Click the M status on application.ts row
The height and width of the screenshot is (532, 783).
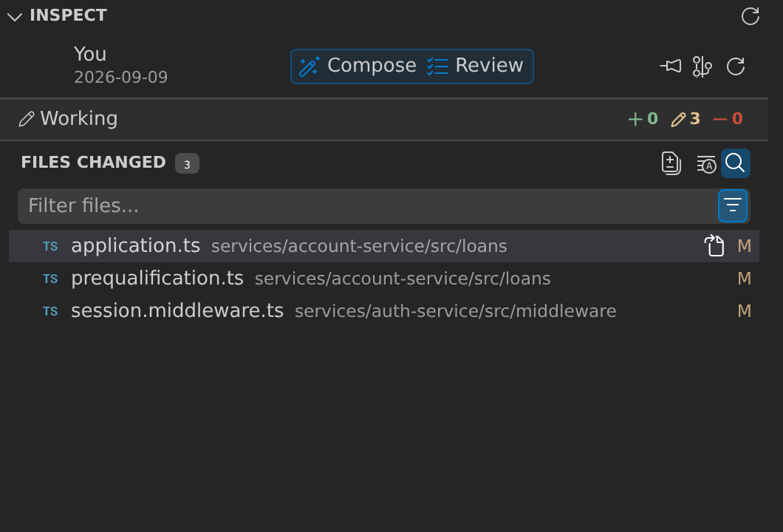tap(744, 246)
